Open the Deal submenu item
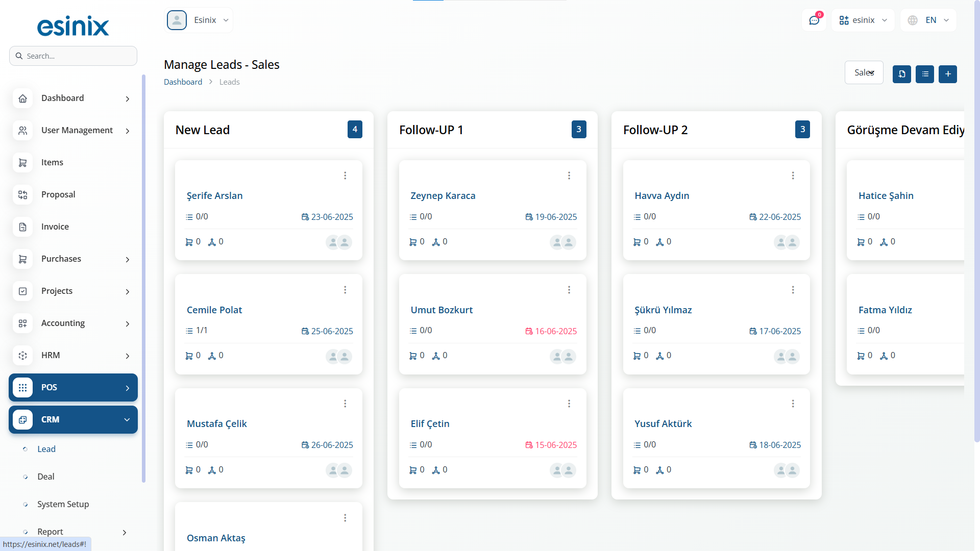This screenshot has height=551, width=980. coord(46,477)
